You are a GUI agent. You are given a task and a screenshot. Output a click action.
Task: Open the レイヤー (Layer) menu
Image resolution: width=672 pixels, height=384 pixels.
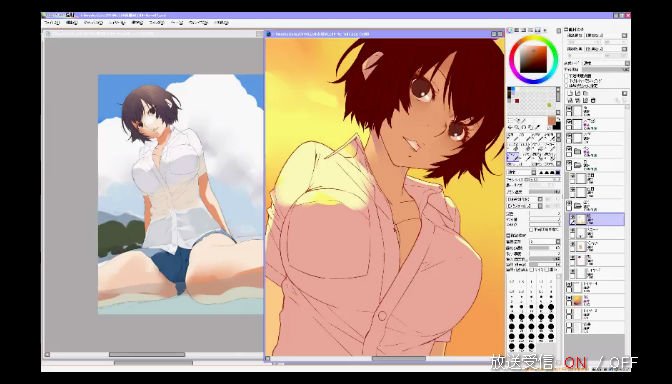pos(117,22)
